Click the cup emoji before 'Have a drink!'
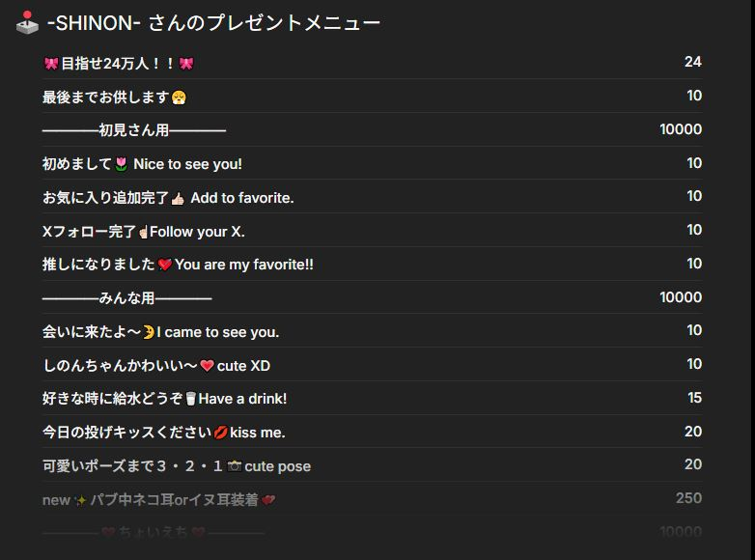 pyautogui.click(x=191, y=399)
